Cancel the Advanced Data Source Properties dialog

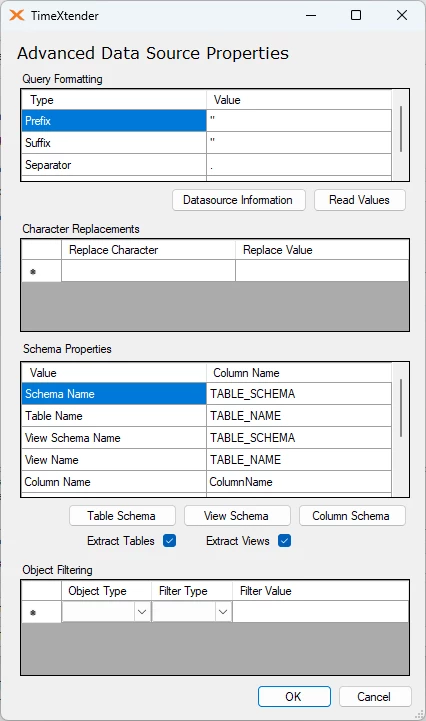click(x=375, y=697)
